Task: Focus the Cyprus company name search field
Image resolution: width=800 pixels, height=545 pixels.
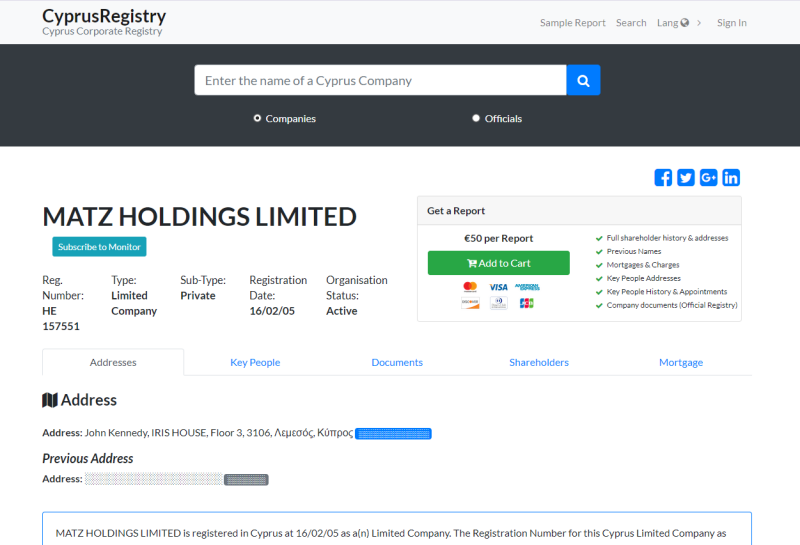Action: coord(380,80)
